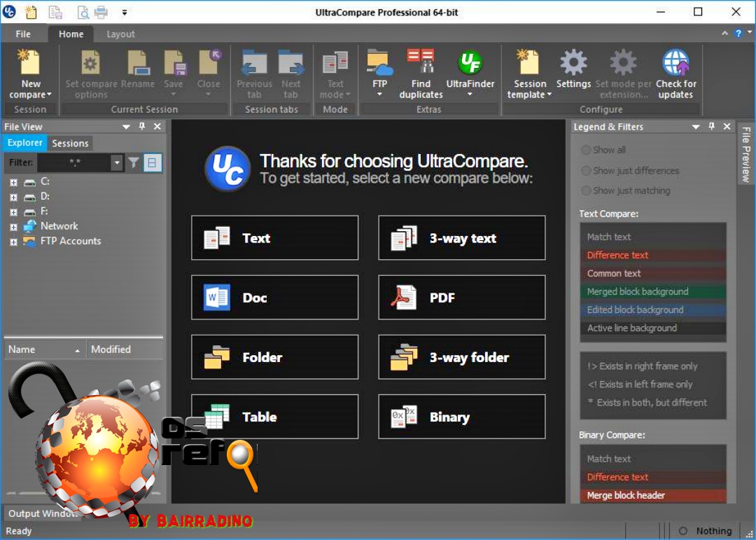
Task: Pin the Legend & Filters panel
Action: point(711,127)
